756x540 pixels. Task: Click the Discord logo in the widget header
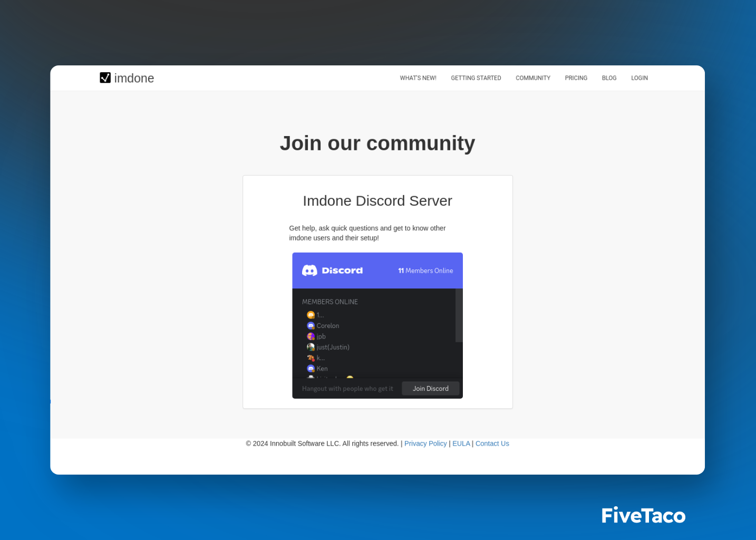(332, 271)
